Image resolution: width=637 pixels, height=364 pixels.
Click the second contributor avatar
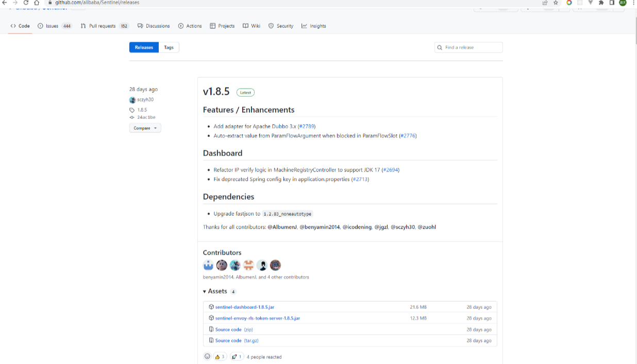[x=222, y=265]
